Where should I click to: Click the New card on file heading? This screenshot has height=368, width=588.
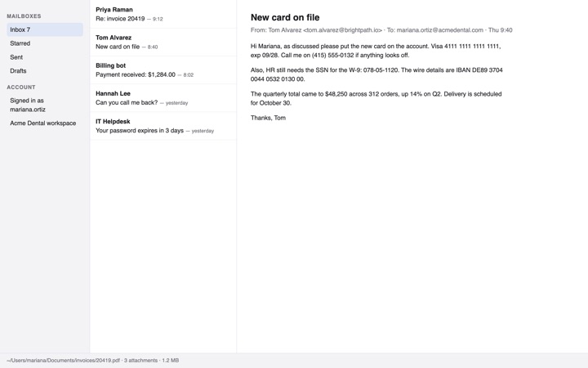point(285,18)
